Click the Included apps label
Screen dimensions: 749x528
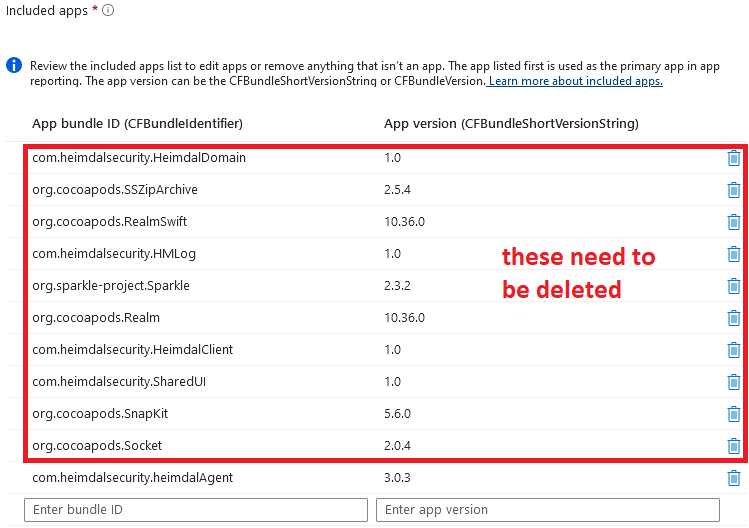click(x=47, y=11)
